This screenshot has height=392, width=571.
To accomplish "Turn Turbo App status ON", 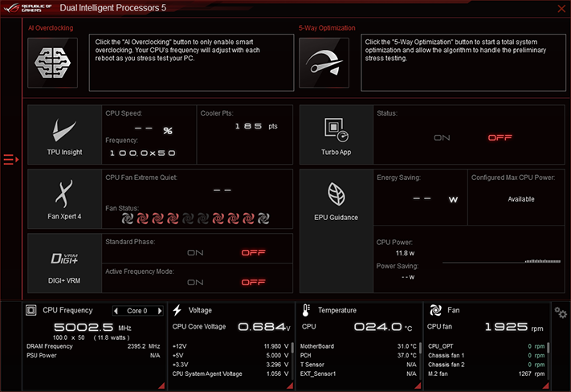I will pyautogui.click(x=442, y=137).
